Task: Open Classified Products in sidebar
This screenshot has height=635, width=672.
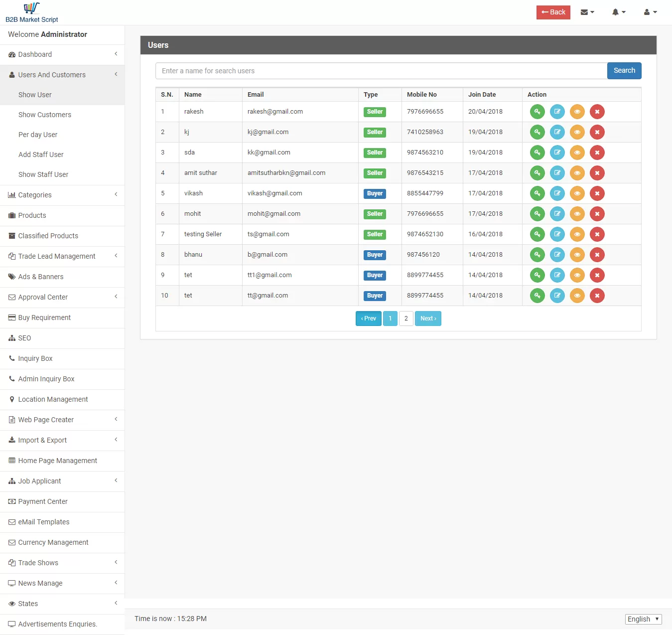Action: tap(62, 236)
